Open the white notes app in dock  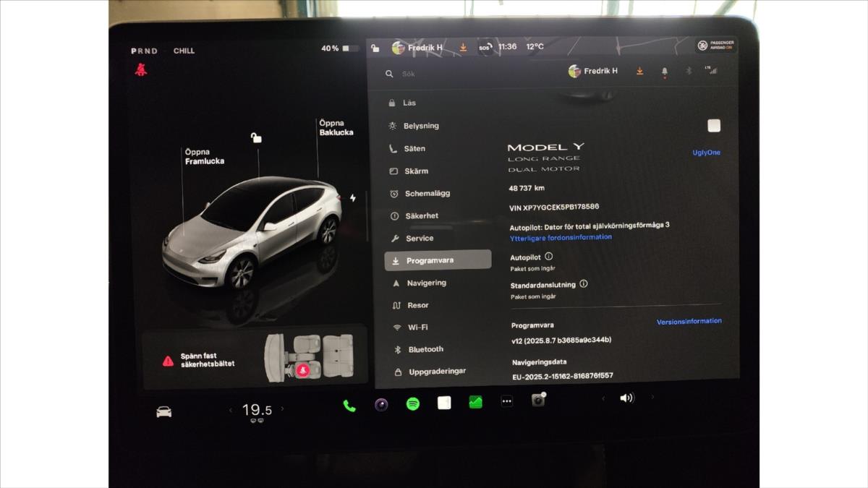pos(444,403)
